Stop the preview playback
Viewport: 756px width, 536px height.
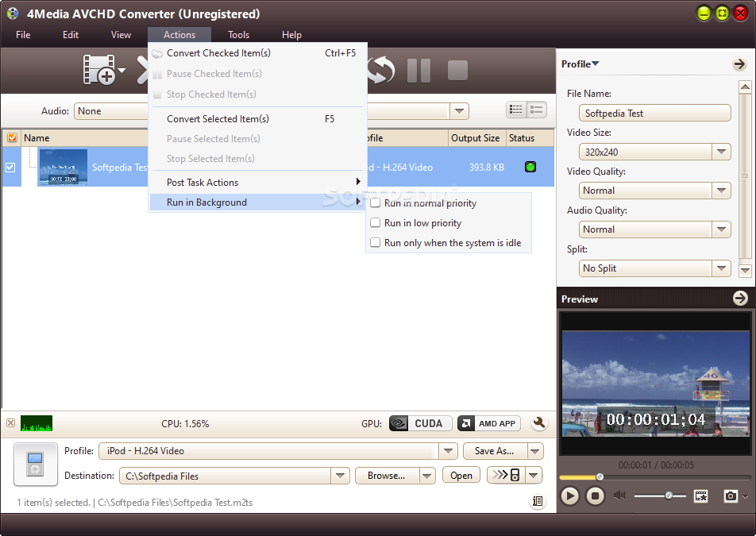(595, 496)
